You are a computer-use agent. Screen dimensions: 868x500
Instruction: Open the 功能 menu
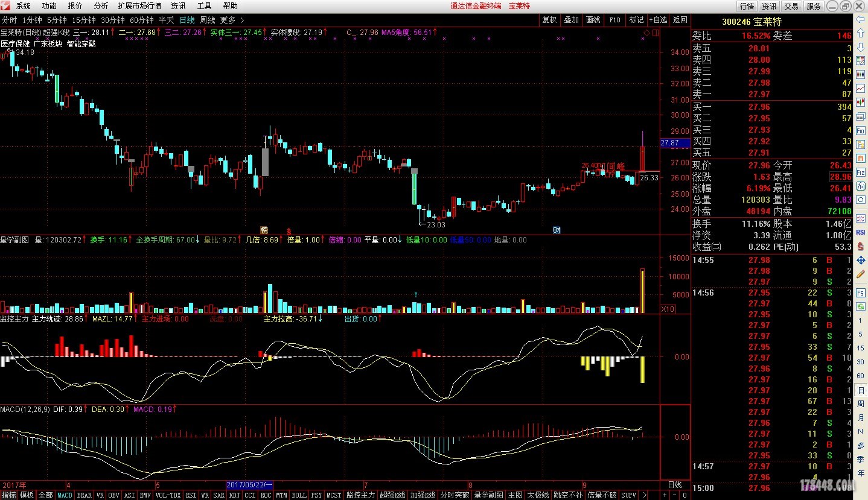click(x=49, y=6)
